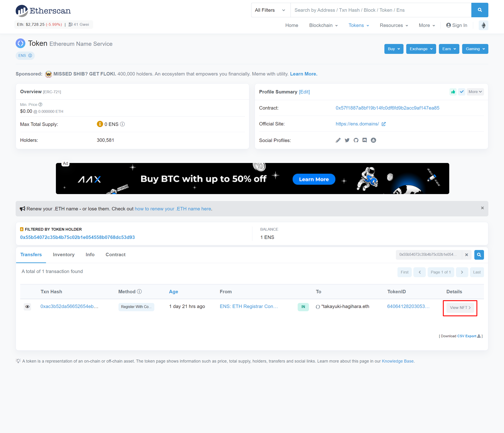Image resolution: width=504 pixels, height=433 pixels.
Task: Open the Earn dropdown button
Action: click(x=449, y=49)
